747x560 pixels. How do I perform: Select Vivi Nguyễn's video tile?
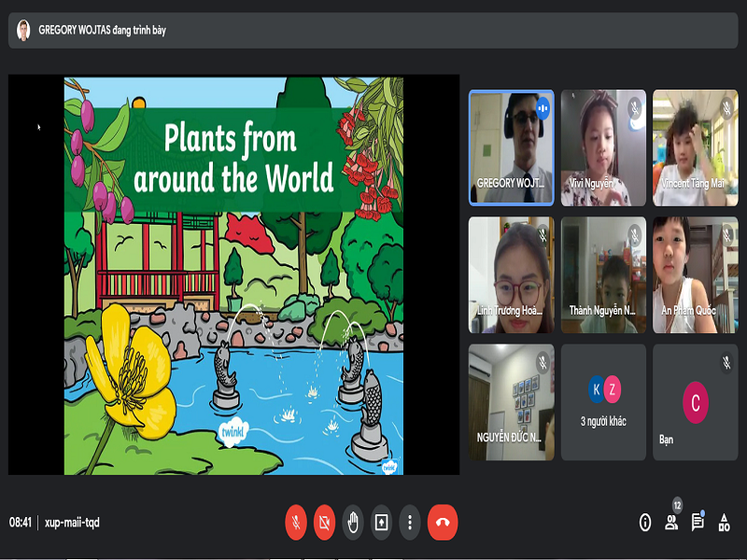[602, 147]
